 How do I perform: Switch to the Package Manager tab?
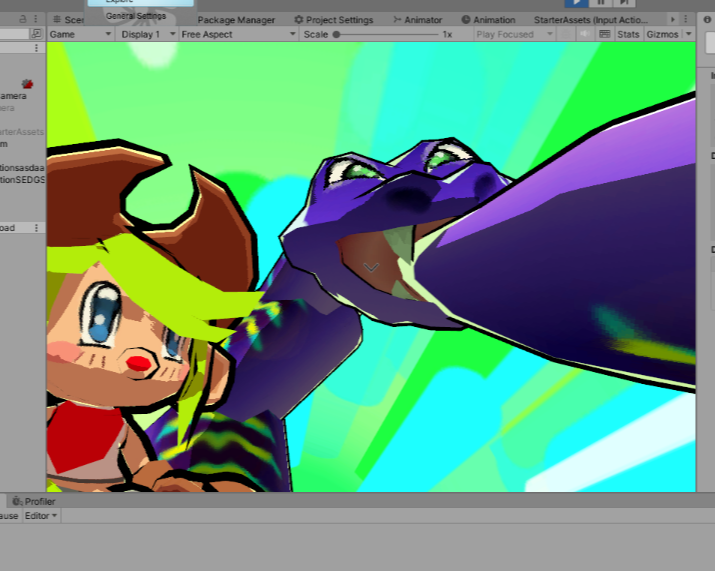[236, 20]
